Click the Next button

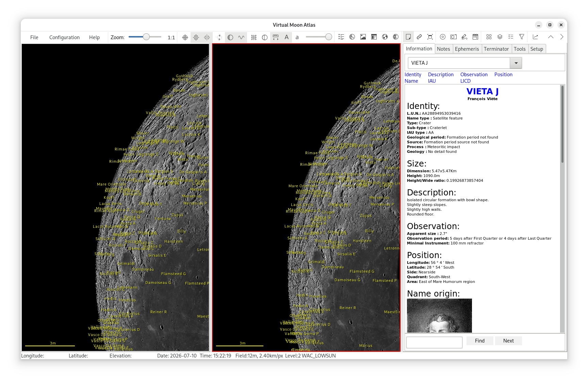[508, 341]
